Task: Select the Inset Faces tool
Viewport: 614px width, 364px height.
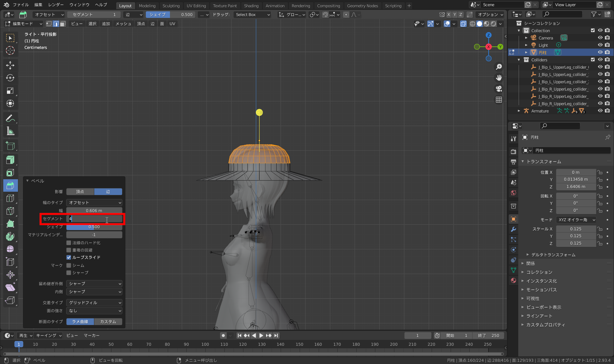Action: tap(10, 173)
